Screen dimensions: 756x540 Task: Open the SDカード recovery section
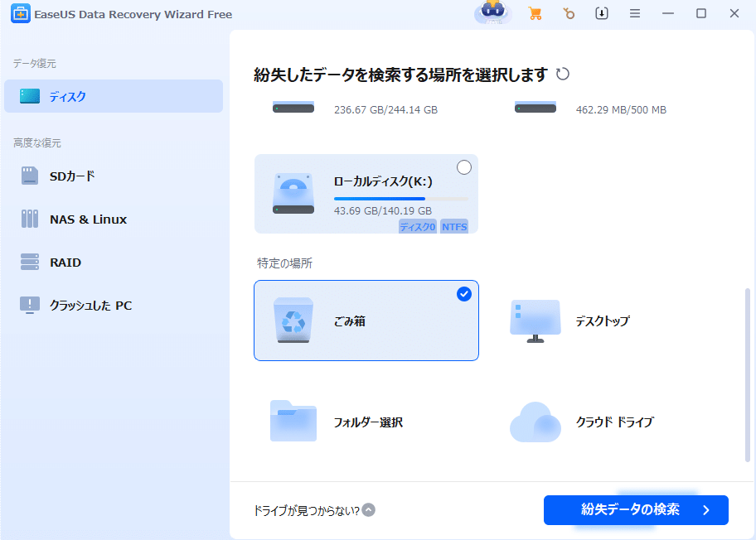[x=114, y=176]
